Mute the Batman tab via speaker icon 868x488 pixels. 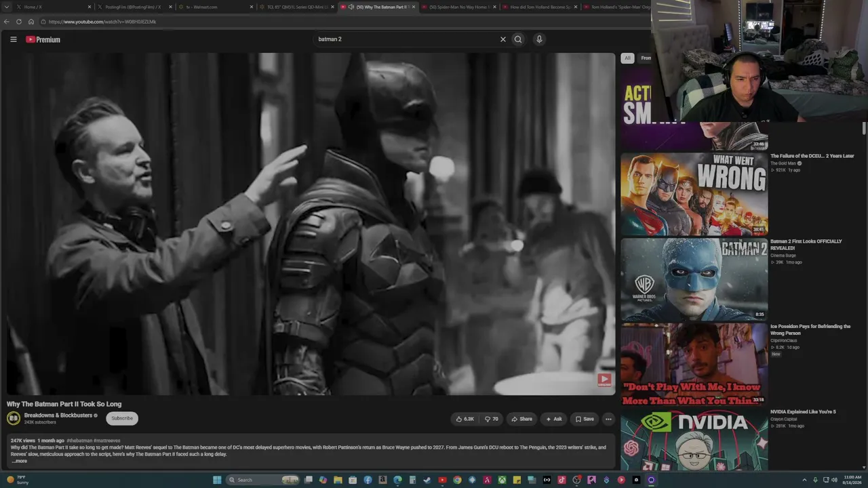(351, 7)
